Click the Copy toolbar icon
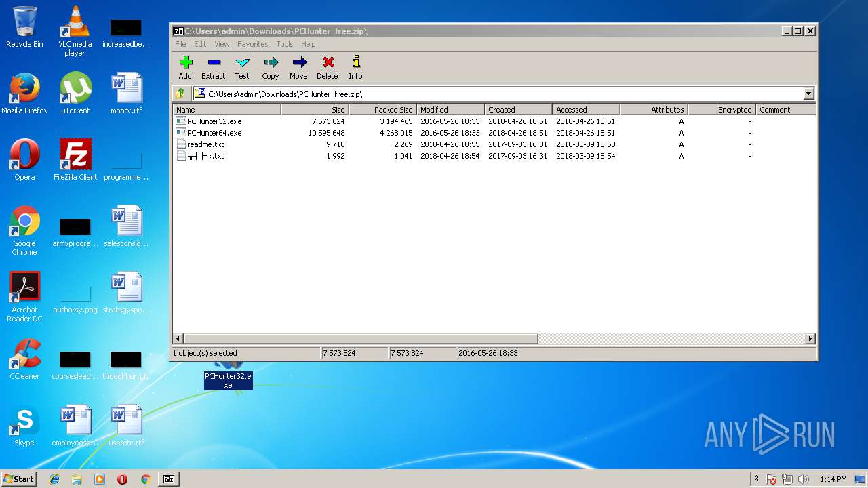This screenshot has height=488, width=868. pos(271,68)
